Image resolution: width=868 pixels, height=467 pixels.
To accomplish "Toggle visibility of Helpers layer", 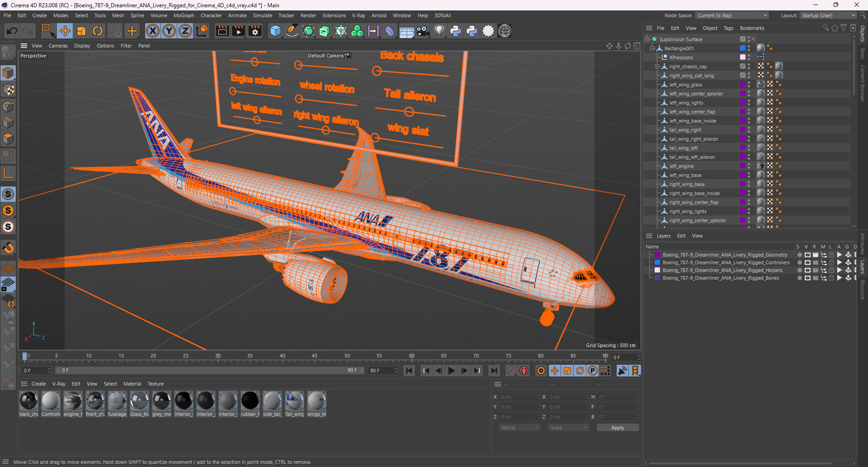I will click(x=807, y=270).
